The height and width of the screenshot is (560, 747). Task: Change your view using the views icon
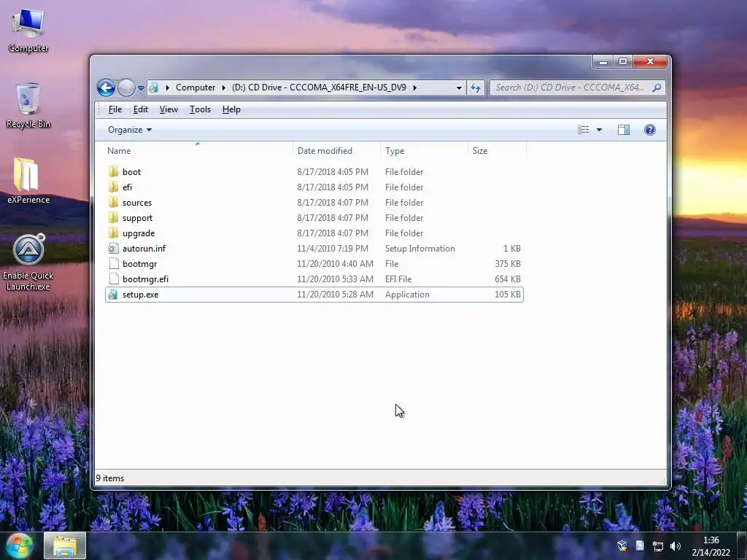[x=583, y=130]
